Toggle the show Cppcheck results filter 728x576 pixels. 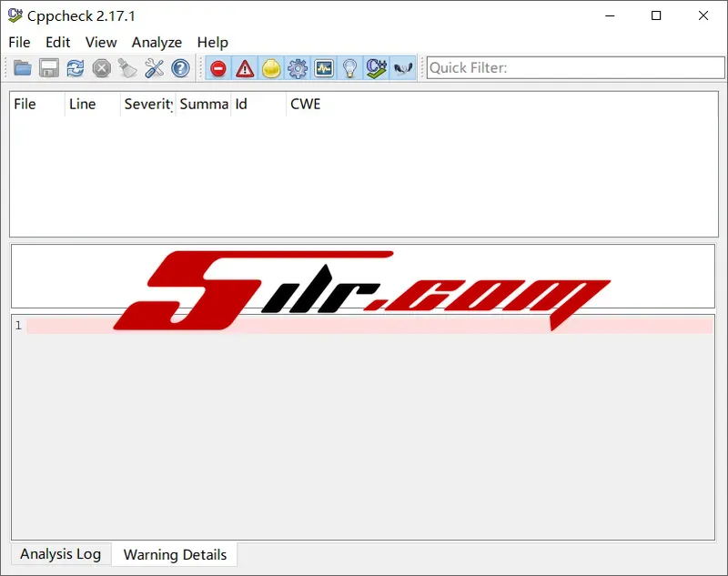(x=377, y=68)
